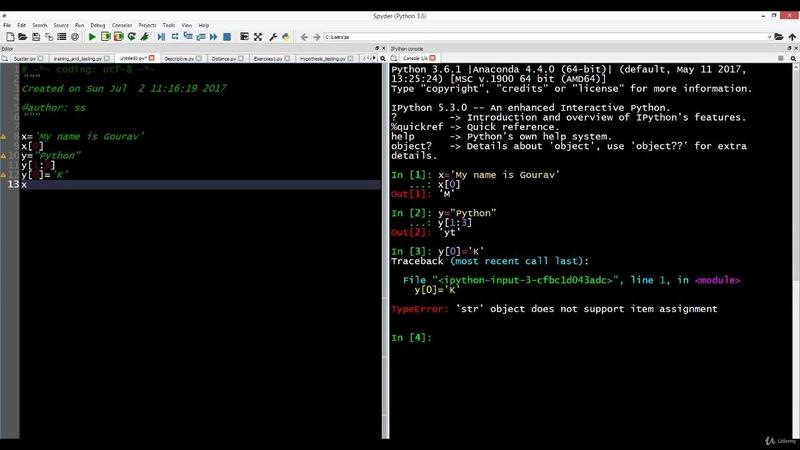Expand the working directory dropdown

tap(769, 37)
